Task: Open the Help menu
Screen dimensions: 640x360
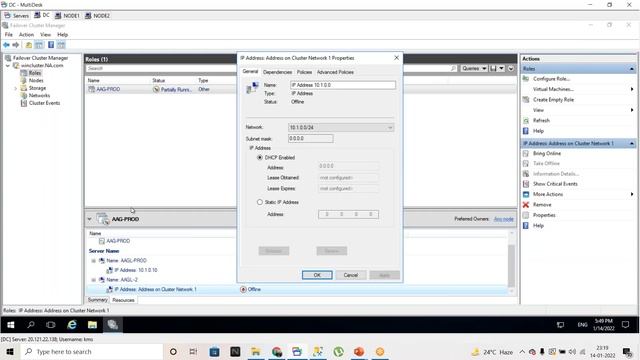Action: 62,35
